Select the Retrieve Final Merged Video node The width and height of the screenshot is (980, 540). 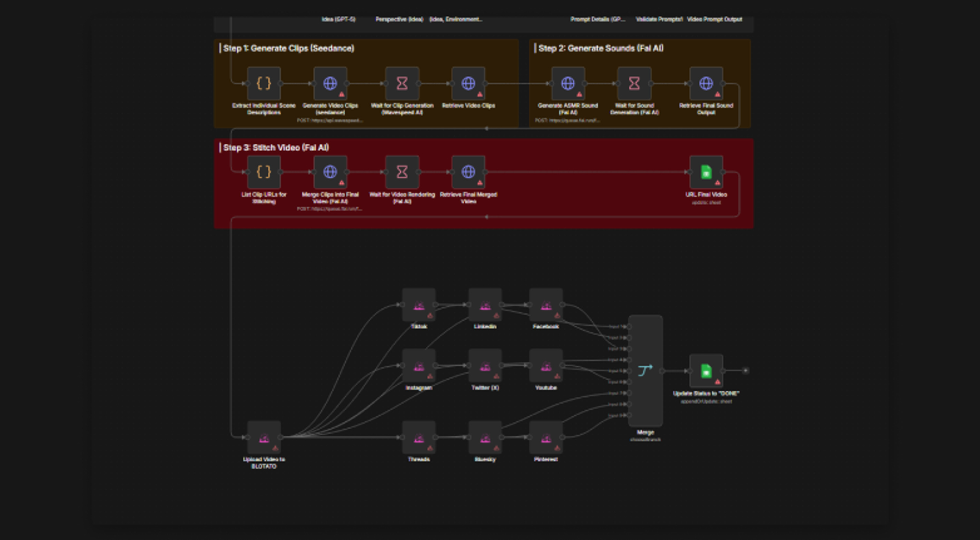pos(468,172)
